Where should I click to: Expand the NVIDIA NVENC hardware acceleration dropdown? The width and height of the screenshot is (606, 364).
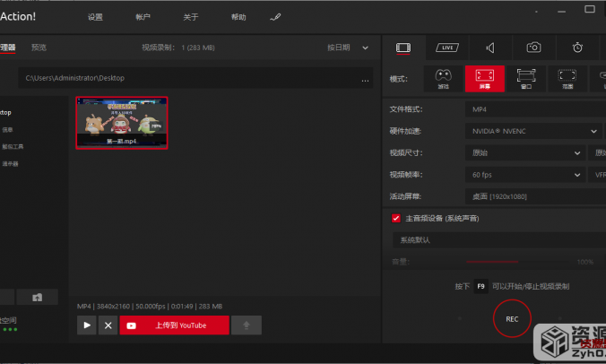pyautogui.click(x=533, y=132)
